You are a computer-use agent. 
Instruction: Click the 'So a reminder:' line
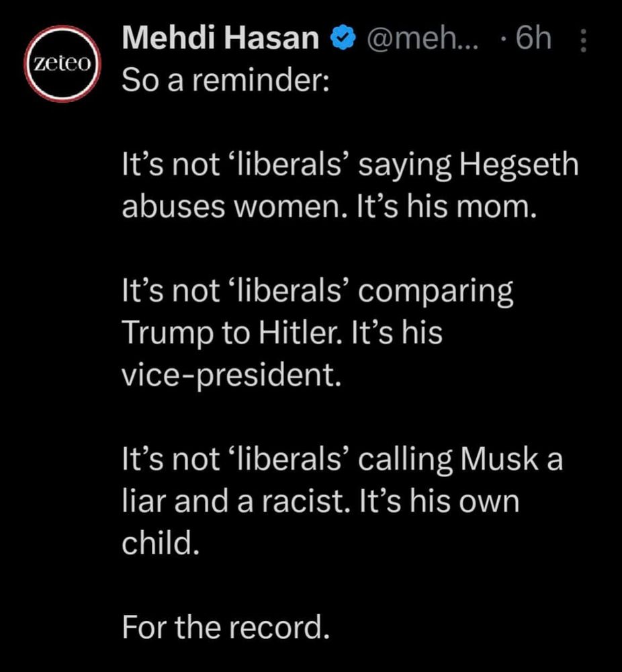tap(224, 80)
